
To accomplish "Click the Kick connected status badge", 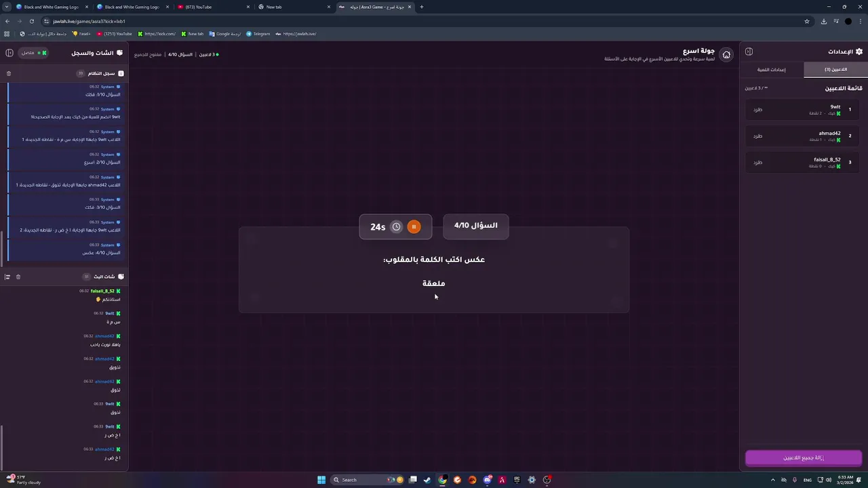I will point(33,53).
